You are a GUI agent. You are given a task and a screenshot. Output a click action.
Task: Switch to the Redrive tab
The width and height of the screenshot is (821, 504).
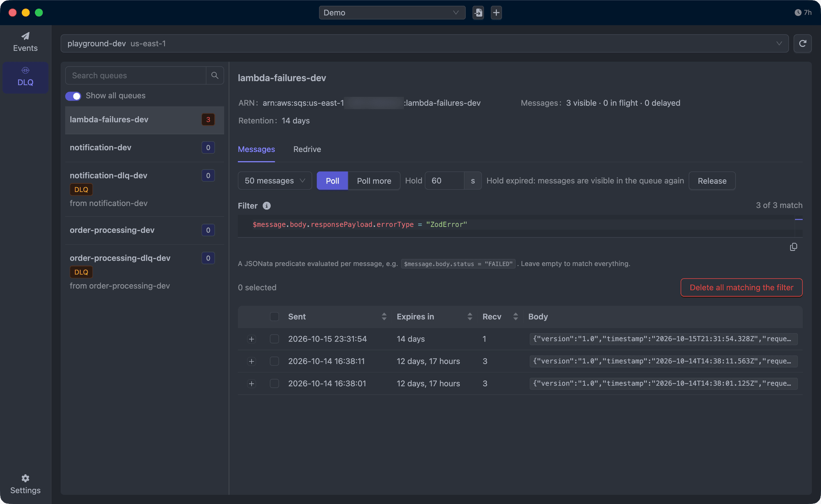point(307,149)
